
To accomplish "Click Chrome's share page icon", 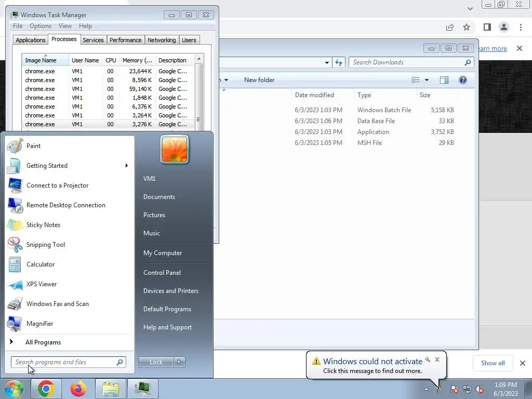I will coord(450,27).
